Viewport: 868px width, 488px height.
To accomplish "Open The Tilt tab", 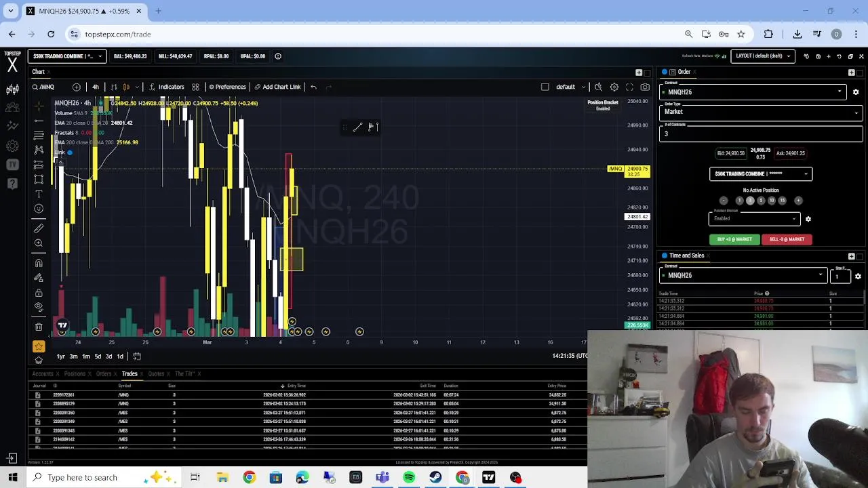I will pyautogui.click(x=184, y=374).
